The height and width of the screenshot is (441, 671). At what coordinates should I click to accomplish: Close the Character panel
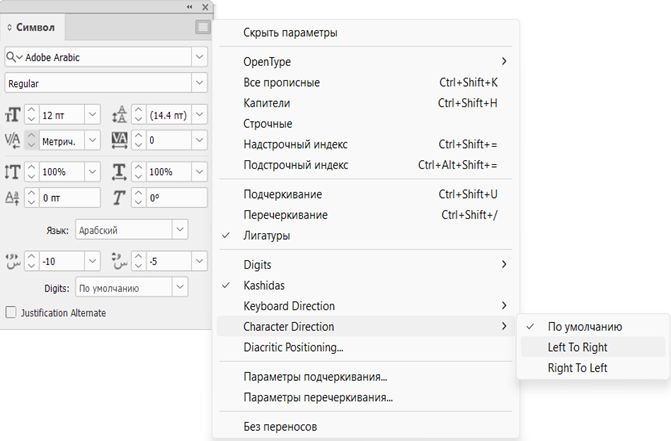coord(205,7)
